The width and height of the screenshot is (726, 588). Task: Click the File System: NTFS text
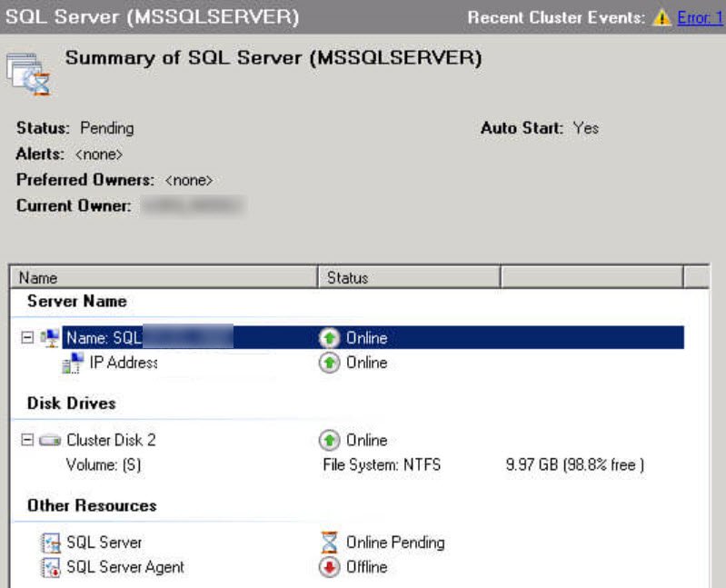tap(382, 464)
